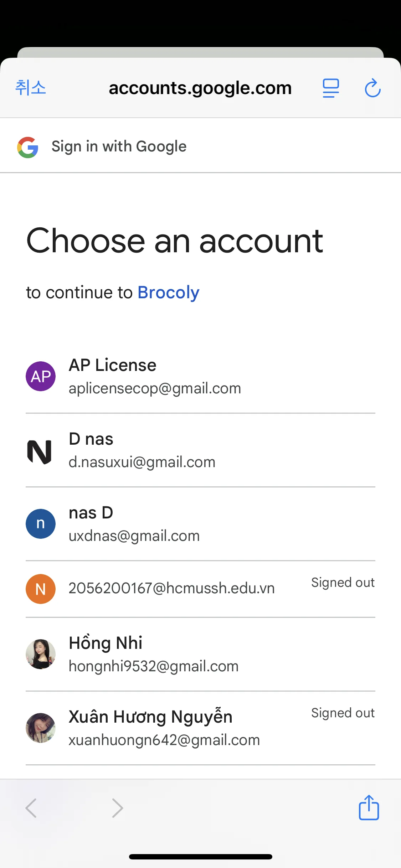This screenshot has height=868, width=401.
Task: Tap the blue n avatar for nas D
Action: tap(41, 524)
